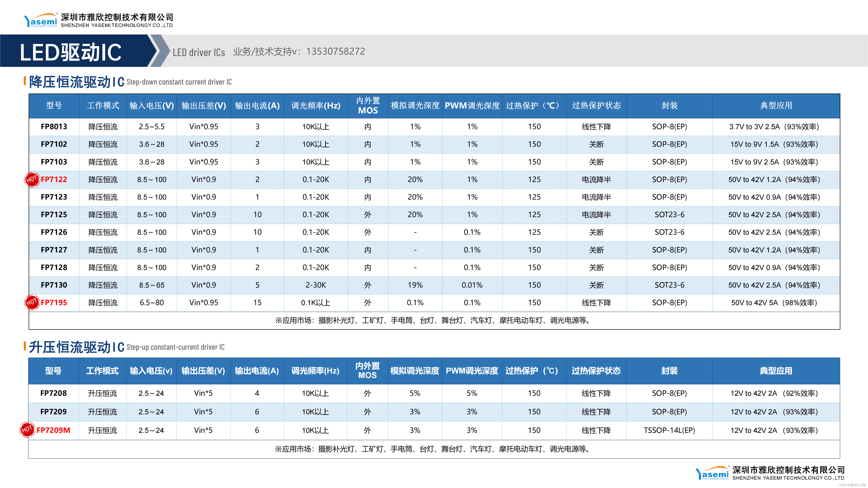This screenshot has height=488, width=868.
Task: Select the FP7122 model name
Action: [54, 180]
